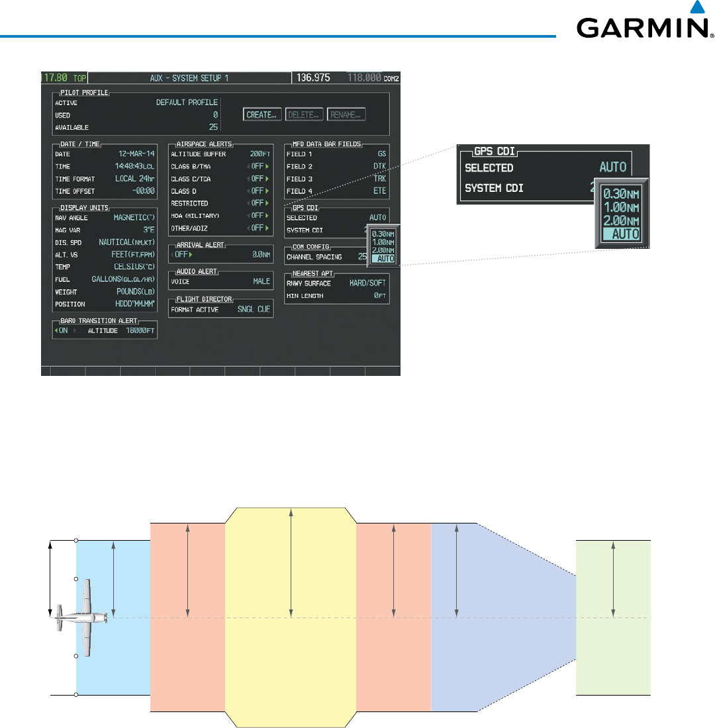
Task: Choose 2.00NM in small CDI dropdown list
Action: (383, 250)
